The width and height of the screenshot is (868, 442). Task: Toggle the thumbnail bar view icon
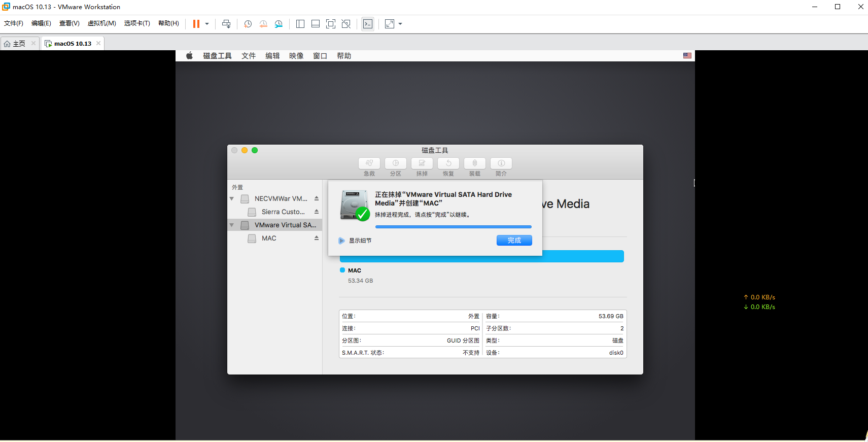click(x=316, y=24)
